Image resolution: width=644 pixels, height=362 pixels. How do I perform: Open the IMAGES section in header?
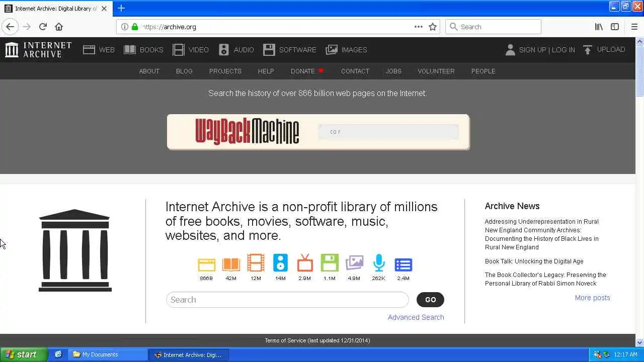point(347,50)
